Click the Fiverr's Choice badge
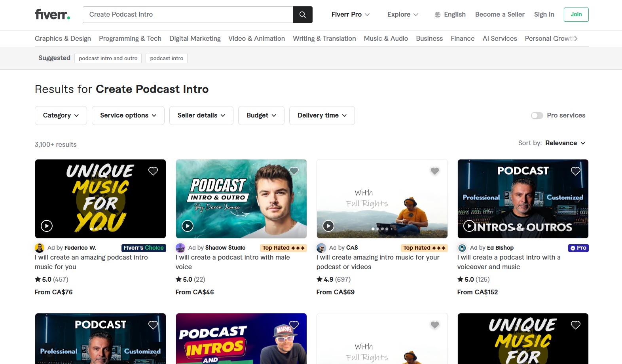Image resolution: width=622 pixels, height=364 pixels. tap(144, 248)
